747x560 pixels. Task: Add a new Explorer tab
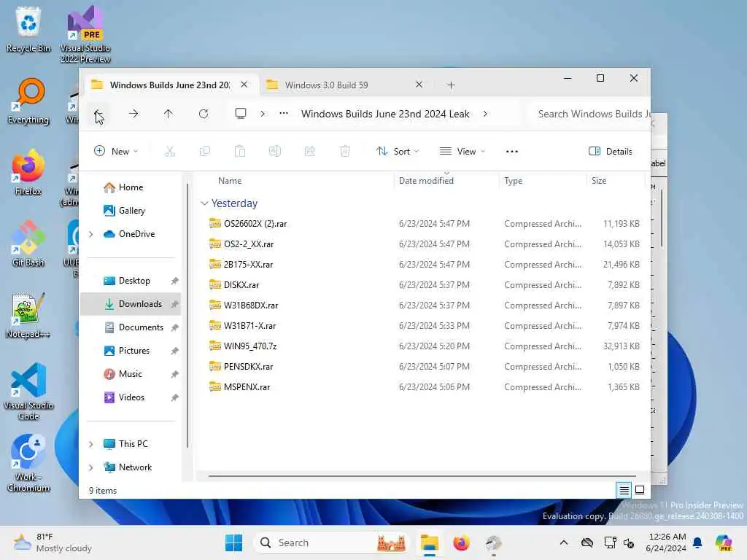click(451, 85)
